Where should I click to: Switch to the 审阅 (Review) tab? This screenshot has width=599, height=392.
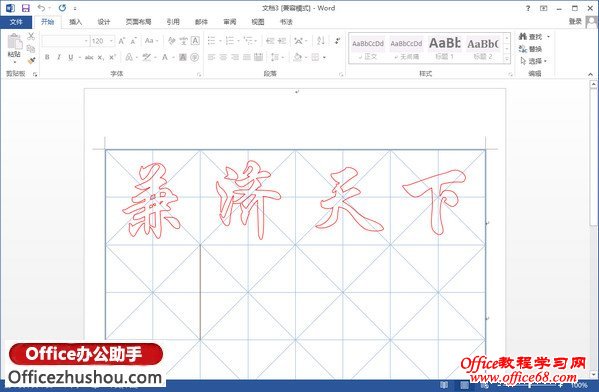[230, 22]
